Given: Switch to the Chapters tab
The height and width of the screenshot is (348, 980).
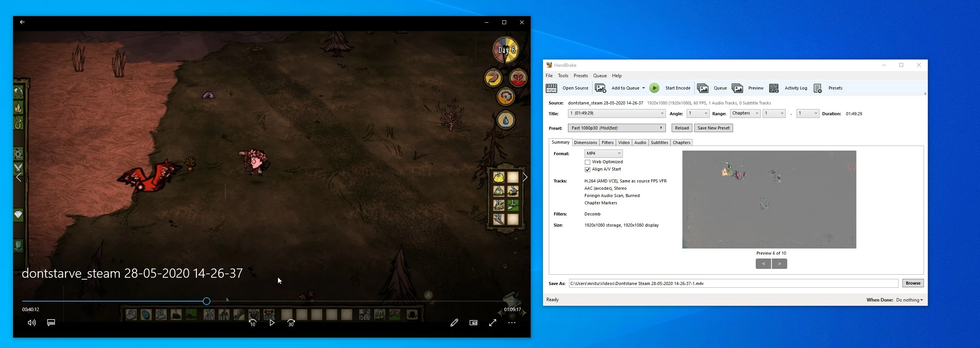Looking at the screenshot, I should (681, 143).
